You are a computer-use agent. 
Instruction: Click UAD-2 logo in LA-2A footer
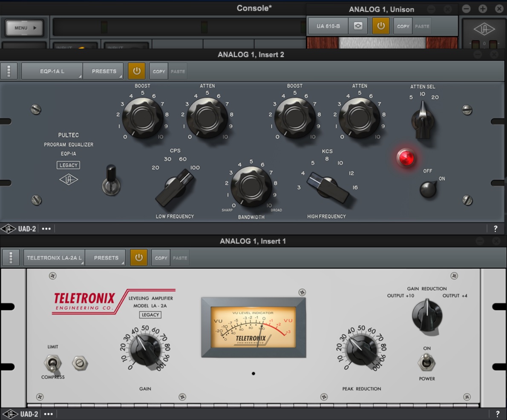(20, 414)
